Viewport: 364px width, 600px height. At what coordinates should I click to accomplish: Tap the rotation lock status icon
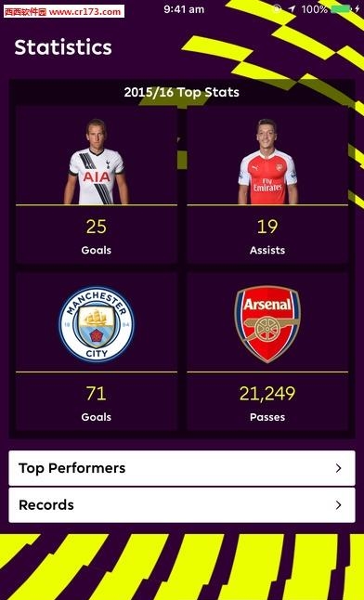278,8
